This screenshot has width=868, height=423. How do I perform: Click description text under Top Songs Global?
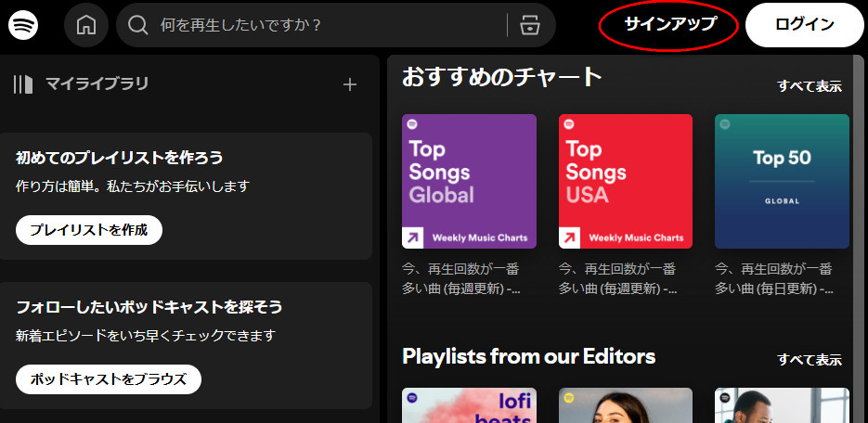(460, 278)
